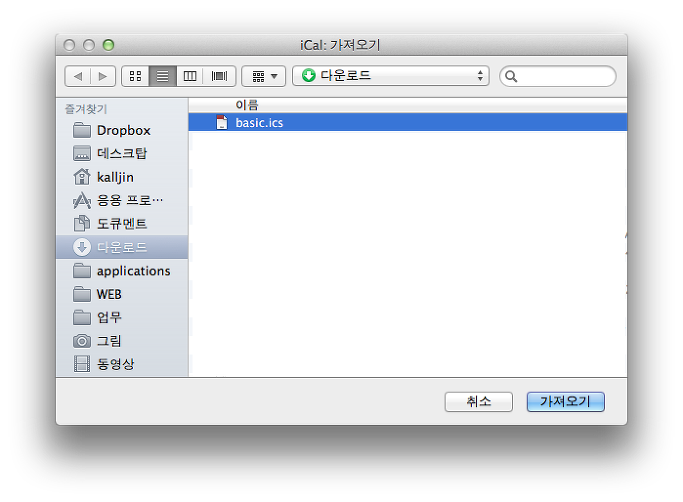
Task: Open Dropbox folder in sidebar
Action: point(122,130)
